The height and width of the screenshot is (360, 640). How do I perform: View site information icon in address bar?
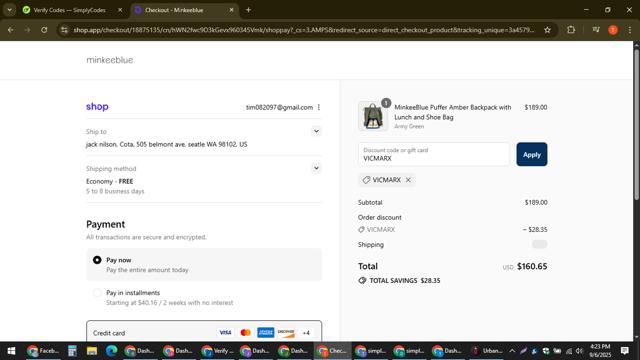pos(64,30)
